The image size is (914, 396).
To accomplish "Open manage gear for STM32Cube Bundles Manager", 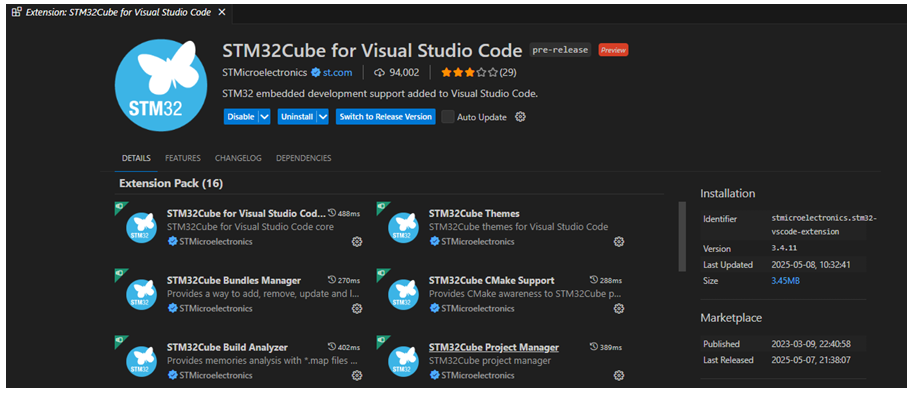I will 357,309.
